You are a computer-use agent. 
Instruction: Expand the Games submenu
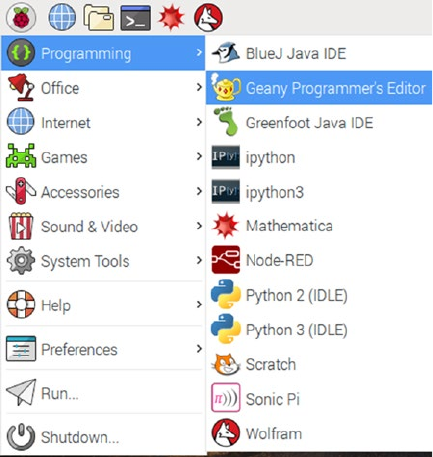click(x=103, y=157)
